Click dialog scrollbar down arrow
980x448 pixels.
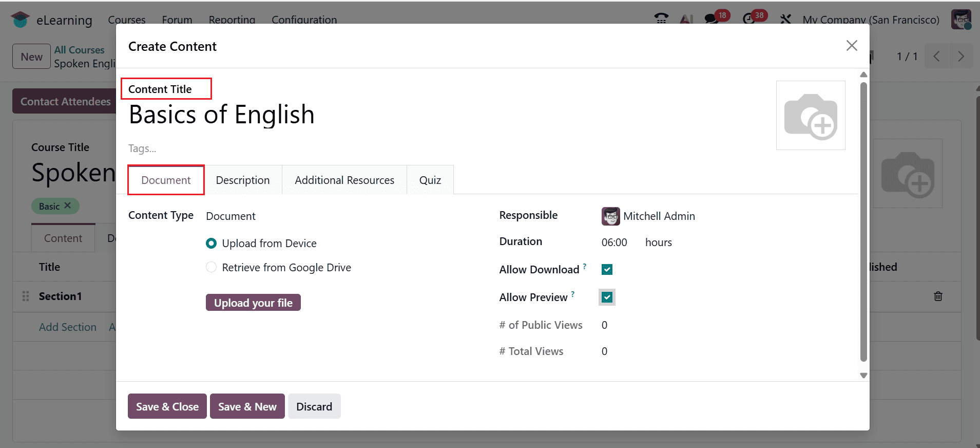tap(863, 376)
